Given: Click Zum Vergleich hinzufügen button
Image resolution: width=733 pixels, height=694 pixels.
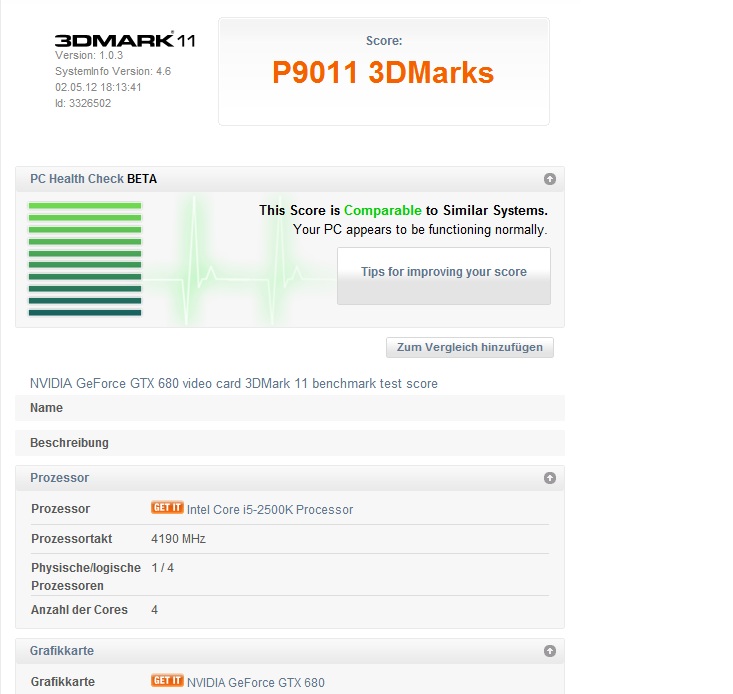Looking at the screenshot, I should pos(470,347).
